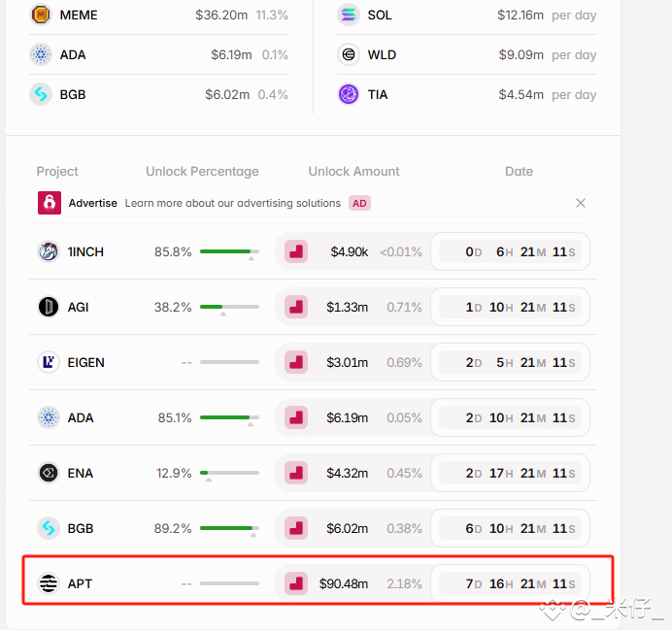
Task: Click the TIA coin icon
Action: (349, 94)
